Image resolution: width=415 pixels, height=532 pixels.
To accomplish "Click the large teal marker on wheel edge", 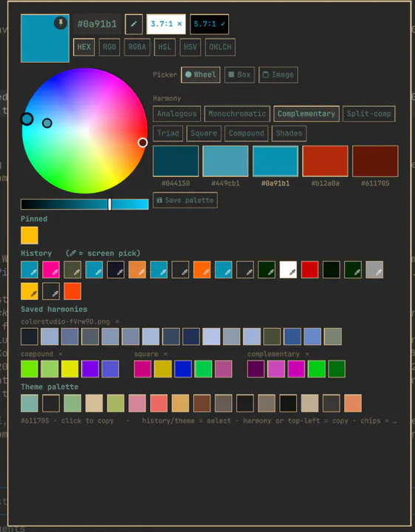I will tap(27, 119).
